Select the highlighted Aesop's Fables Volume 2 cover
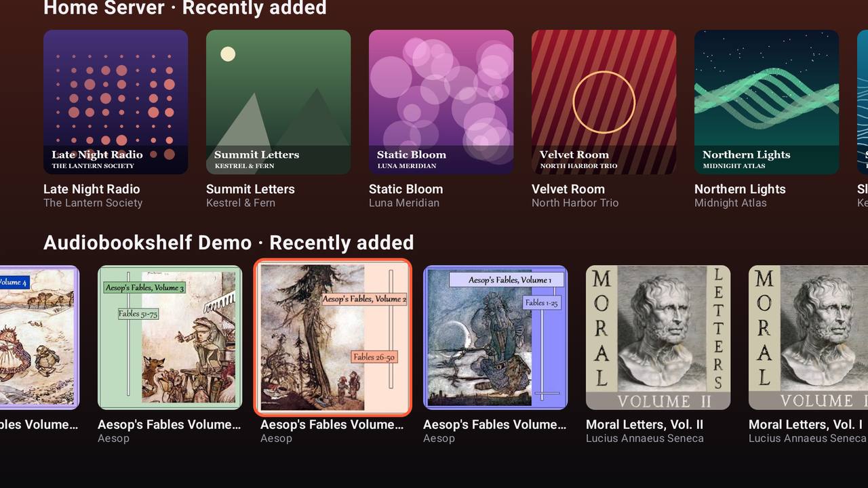 coord(333,338)
